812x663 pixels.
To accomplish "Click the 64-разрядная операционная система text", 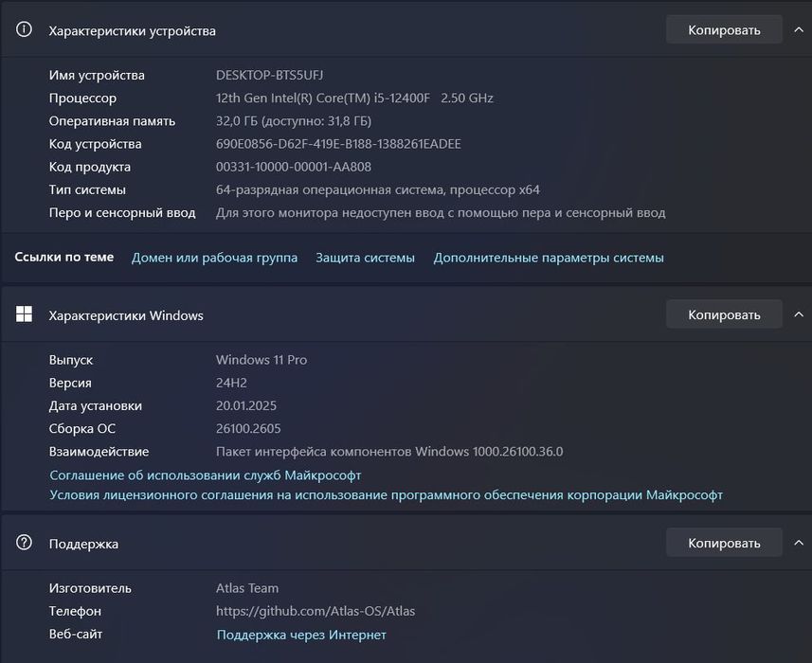I will pyautogui.click(x=377, y=190).
